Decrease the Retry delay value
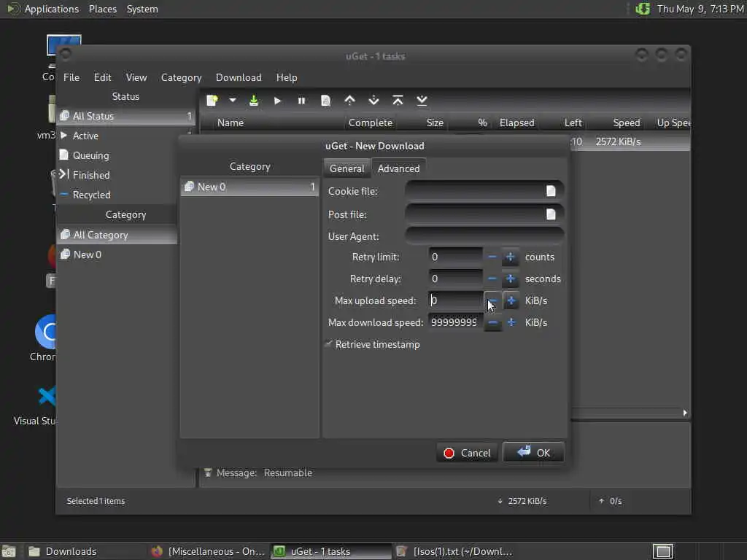 492,279
